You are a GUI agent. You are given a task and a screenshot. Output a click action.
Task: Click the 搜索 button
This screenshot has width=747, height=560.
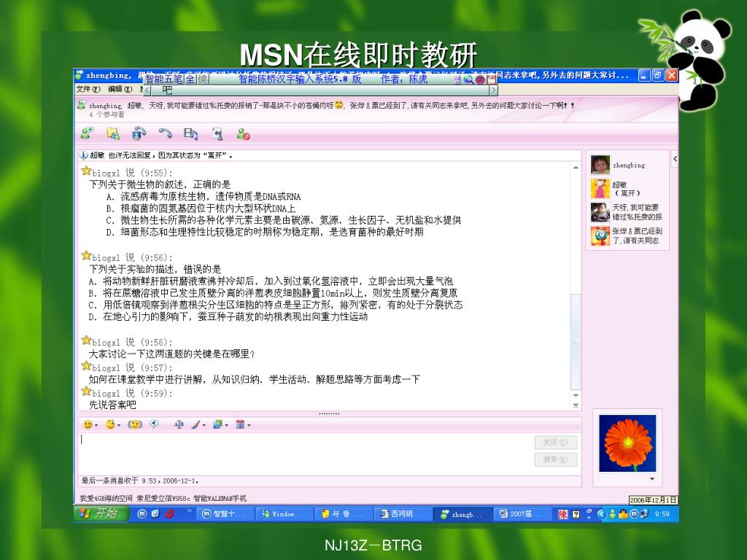pos(555,459)
